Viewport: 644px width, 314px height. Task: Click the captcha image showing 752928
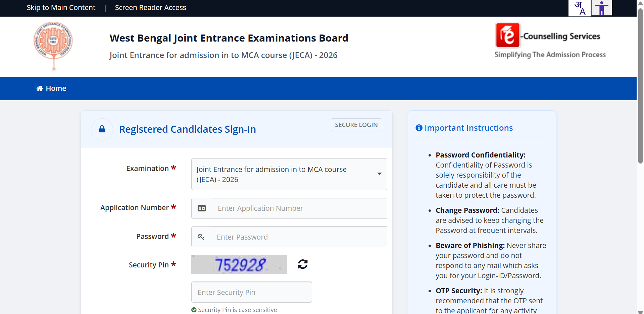click(239, 264)
